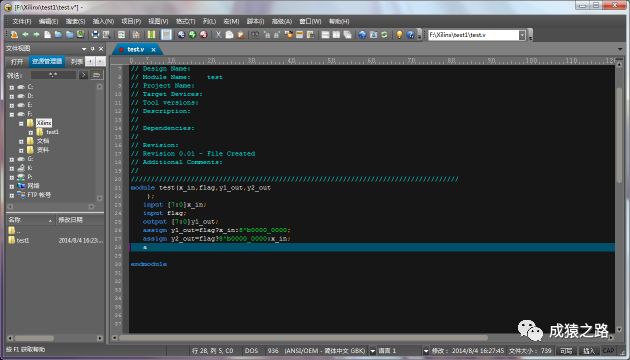Collapse the Xilinx folder node

[21, 123]
